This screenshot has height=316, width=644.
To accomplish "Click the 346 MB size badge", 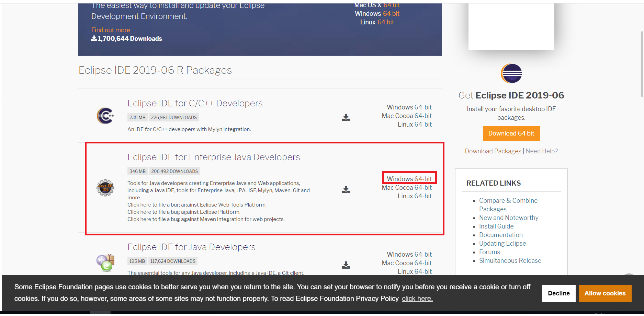I will coord(137,171).
